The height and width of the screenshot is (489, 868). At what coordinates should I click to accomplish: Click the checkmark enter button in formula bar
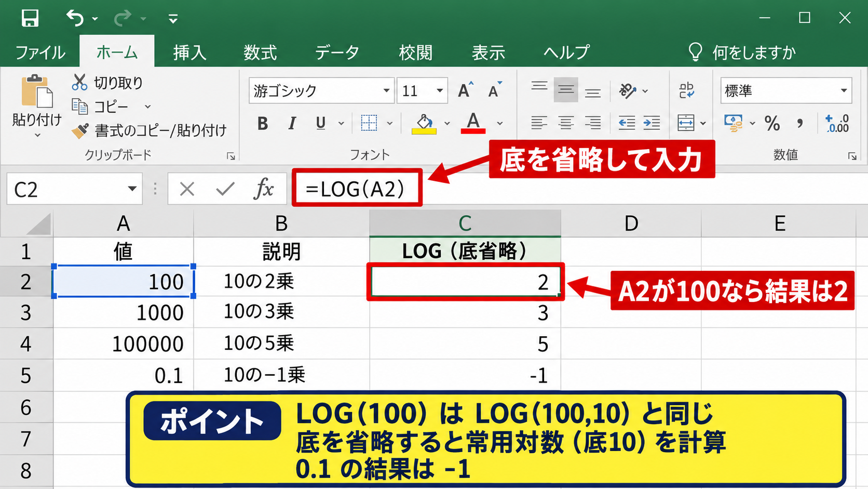(x=225, y=189)
